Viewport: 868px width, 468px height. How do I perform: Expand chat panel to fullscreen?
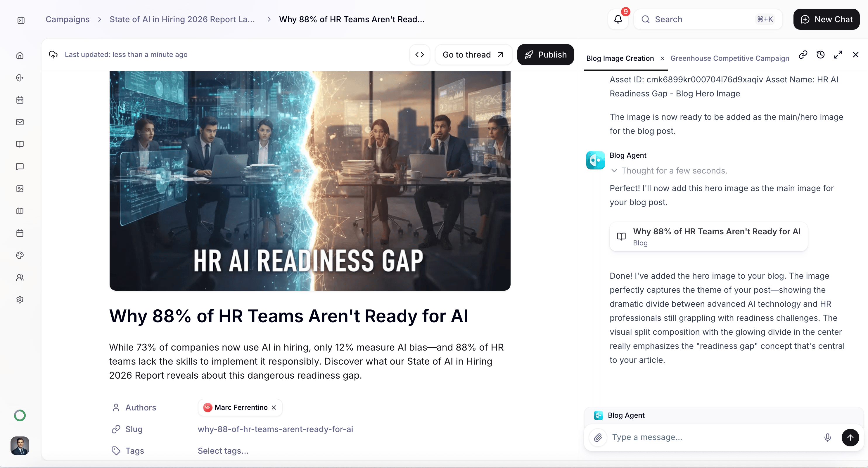(x=838, y=55)
